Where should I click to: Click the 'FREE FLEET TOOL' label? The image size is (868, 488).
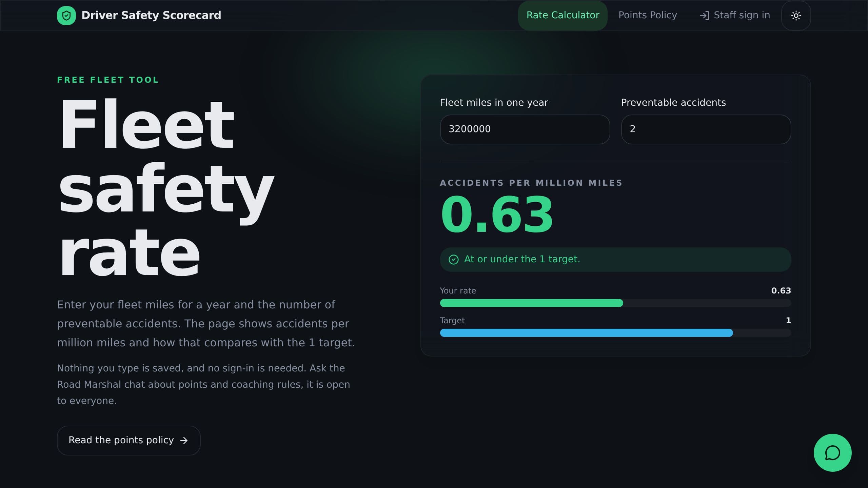[x=108, y=80]
